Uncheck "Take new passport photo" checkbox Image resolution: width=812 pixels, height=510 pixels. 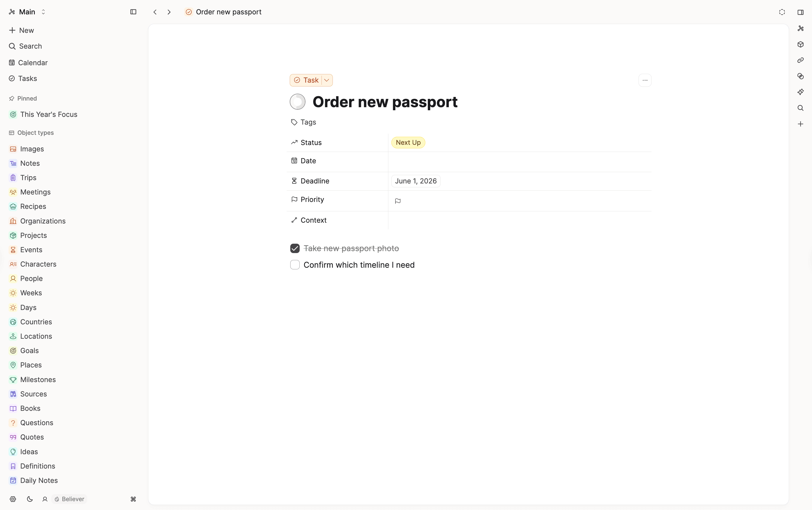pyautogui.click(x=295, y=248)
